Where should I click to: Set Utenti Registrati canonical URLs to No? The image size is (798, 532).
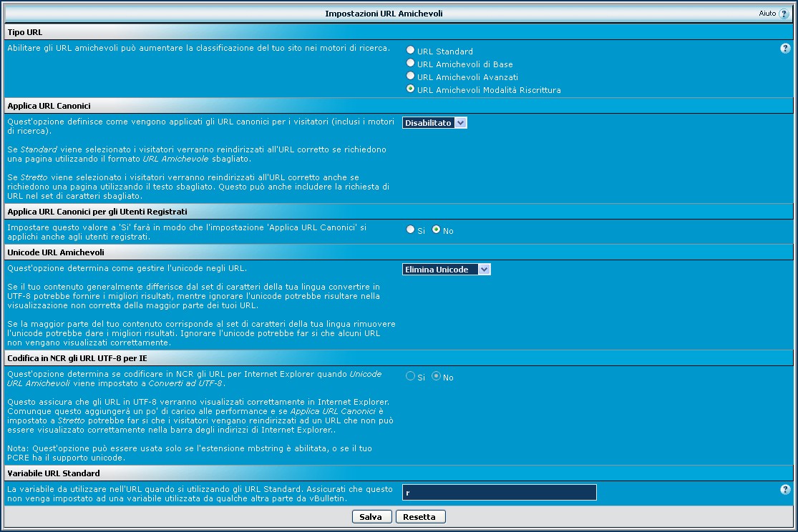(436, 230)
